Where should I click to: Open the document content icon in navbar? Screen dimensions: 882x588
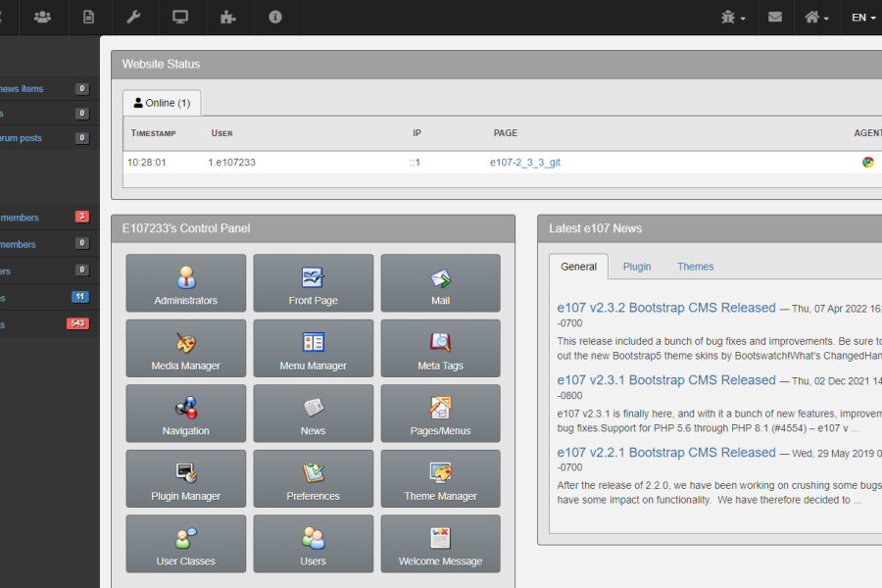coord(89,17)
